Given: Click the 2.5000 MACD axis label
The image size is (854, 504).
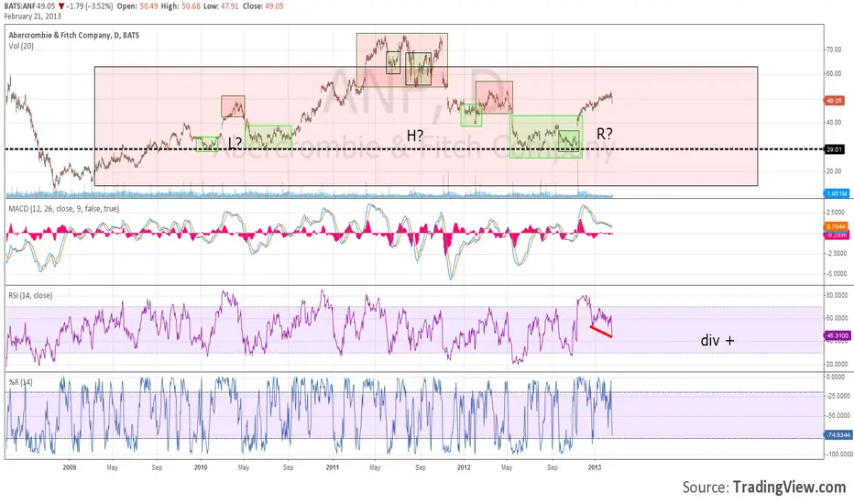Looking at the screenshot, I should (836, 213).
